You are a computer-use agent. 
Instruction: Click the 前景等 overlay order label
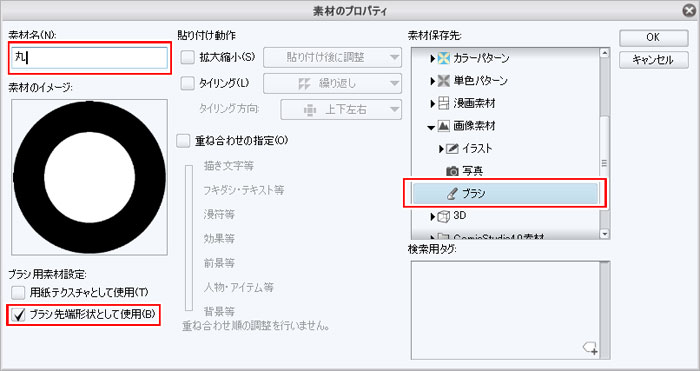coord(219,263)
